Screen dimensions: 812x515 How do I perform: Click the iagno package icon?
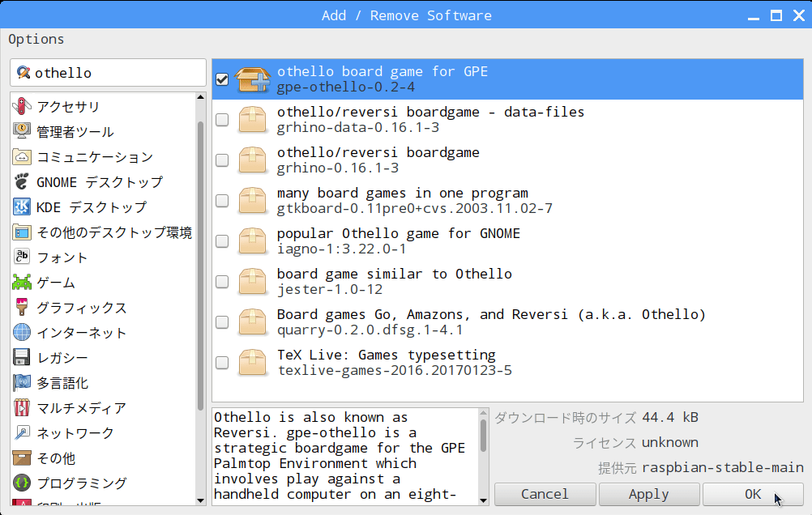click(252, 241)
